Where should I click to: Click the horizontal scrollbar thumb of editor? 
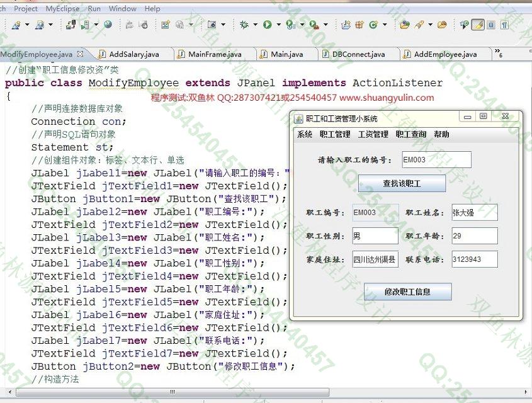171,392
